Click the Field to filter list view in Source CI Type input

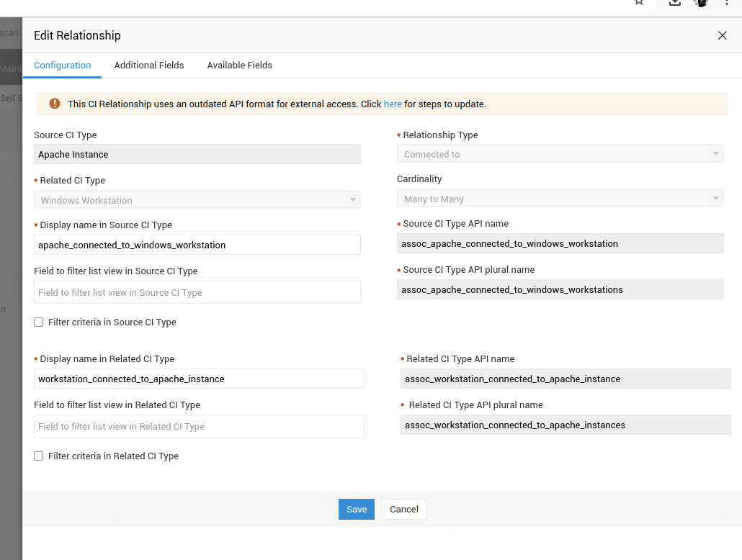click(197, 292)
